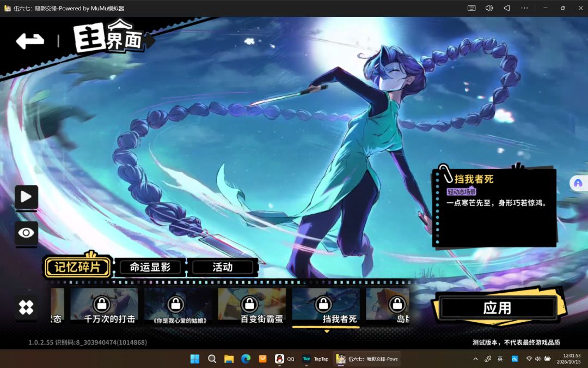
Task: Switch to the 记忆碎片 tab
Action: point(78,267)
